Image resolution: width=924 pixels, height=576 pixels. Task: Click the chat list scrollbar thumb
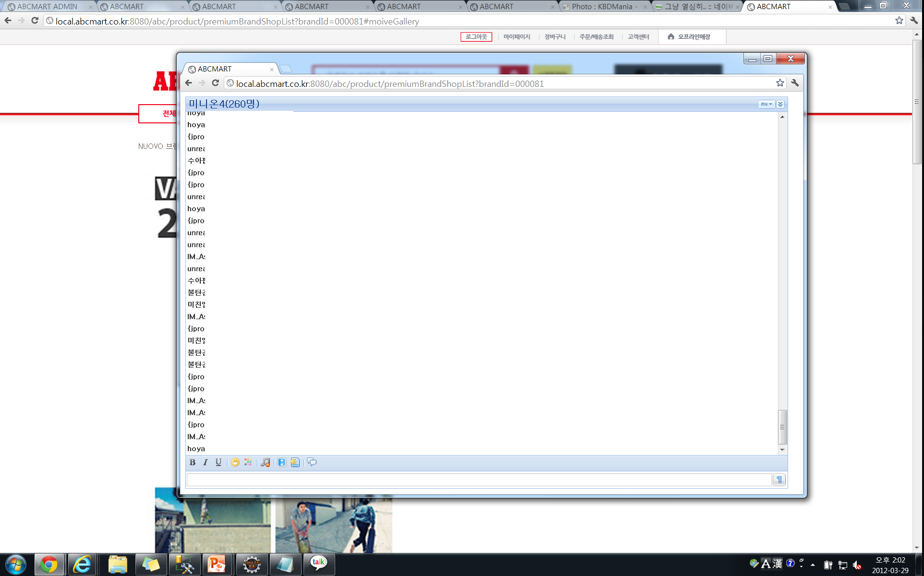tap(782, 427)
